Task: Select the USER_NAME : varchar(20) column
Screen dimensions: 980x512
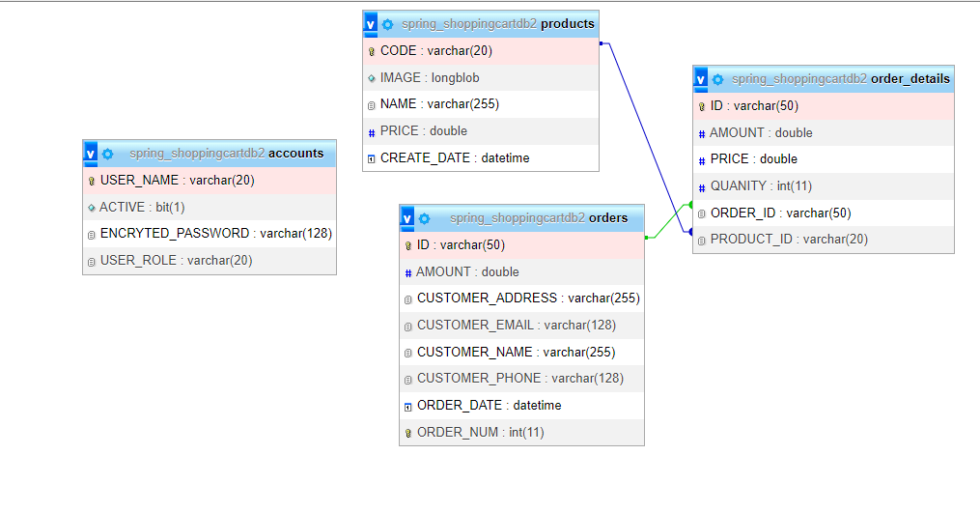Action: [210, 180]
